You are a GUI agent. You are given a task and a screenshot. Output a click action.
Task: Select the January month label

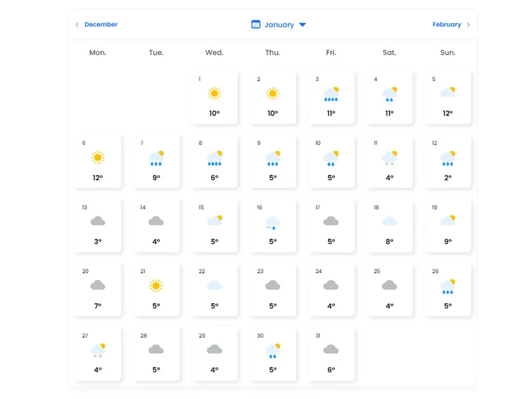pos(279,25)
